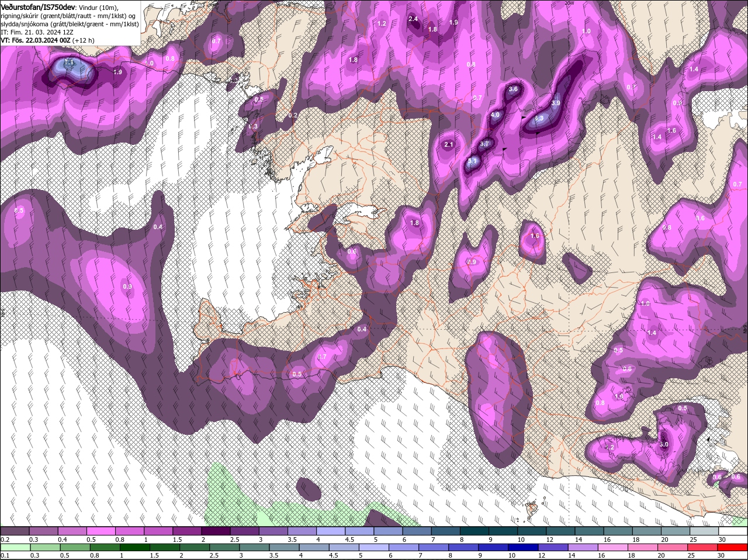Click the 2.1 precipitation value on the map
The width and height of the screenshot is (748, 560).
(449, 144)
